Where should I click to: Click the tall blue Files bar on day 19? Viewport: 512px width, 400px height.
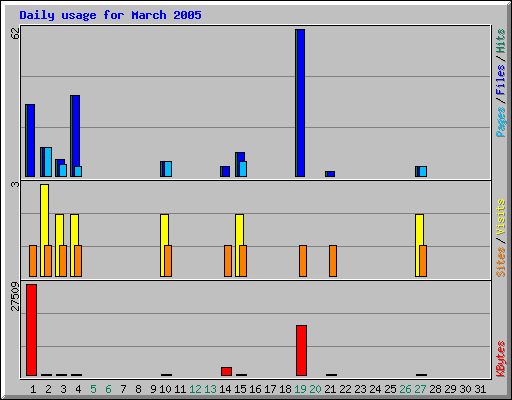coord(301,103)
